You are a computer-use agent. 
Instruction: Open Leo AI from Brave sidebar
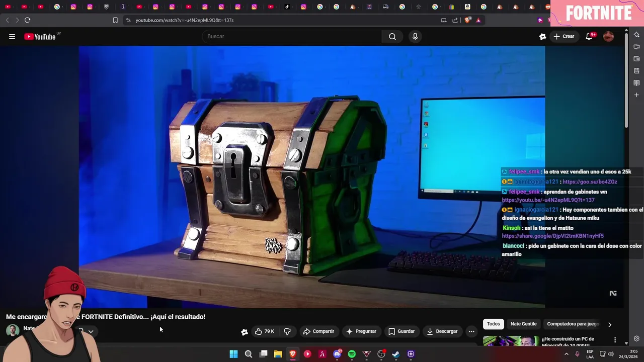636,34
